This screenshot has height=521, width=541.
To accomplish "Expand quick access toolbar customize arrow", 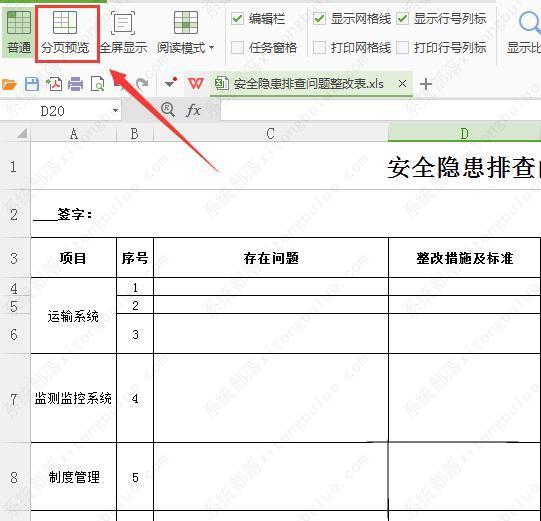I will [170, 83].
